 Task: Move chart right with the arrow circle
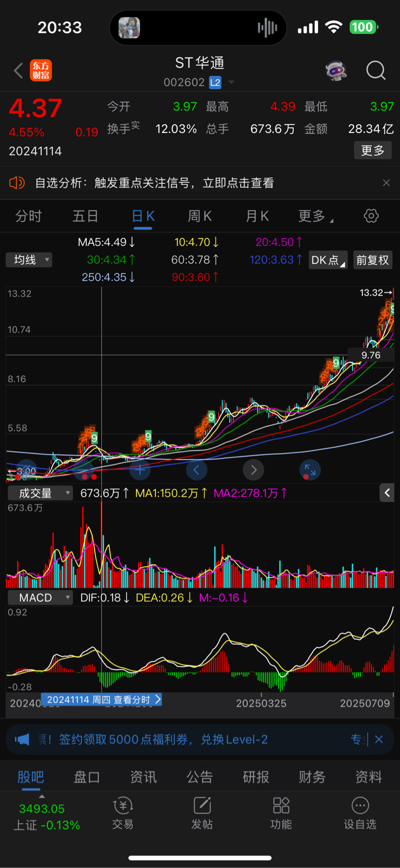[x=254, y=470]
